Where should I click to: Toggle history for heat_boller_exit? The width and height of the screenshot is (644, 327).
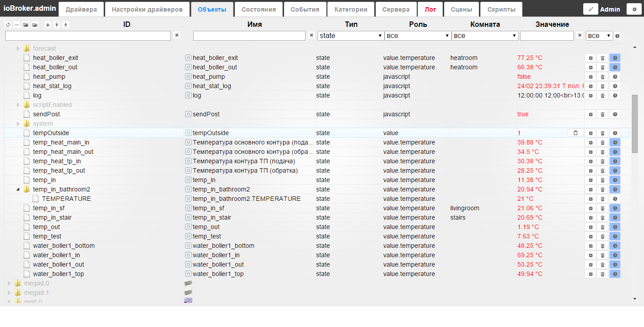tap(615, 58)
